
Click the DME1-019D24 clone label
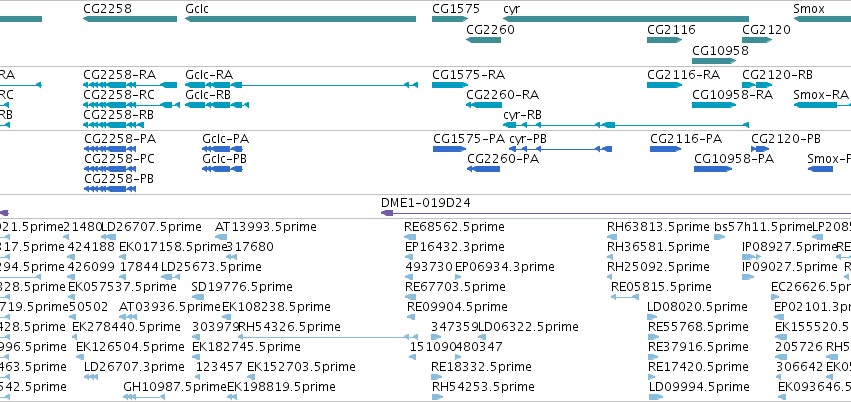[426, 203]
